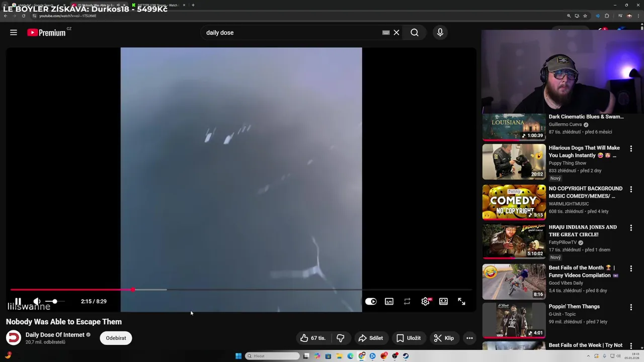
Task: Enter fullscreen with the player's corner icon
Action: click(x=461, y=301)
